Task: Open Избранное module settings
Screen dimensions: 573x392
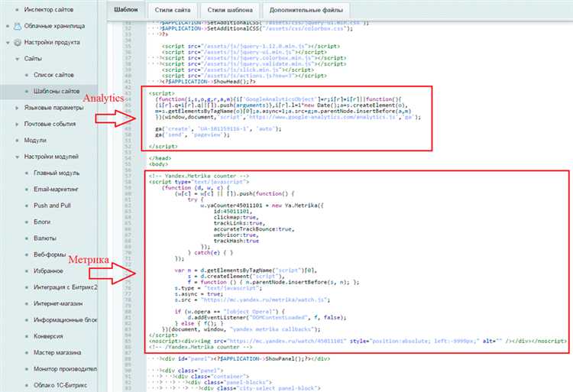Action: 48,271
